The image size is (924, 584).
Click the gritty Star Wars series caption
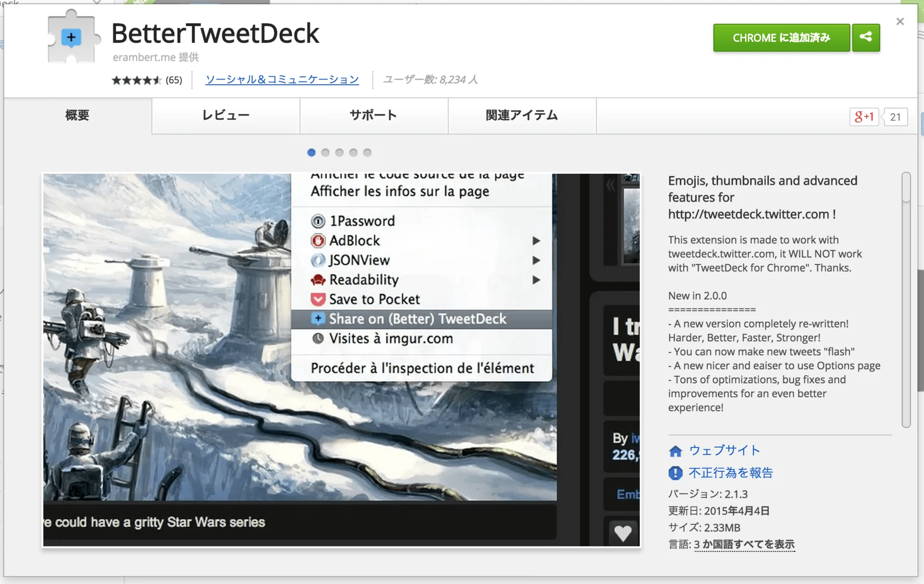click(x=154, y=522)
